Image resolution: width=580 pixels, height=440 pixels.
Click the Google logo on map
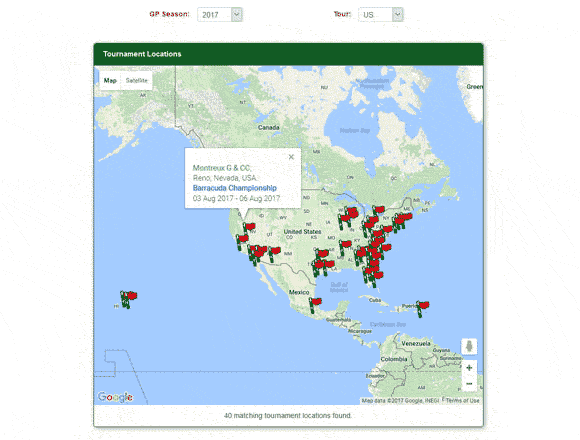115,397
